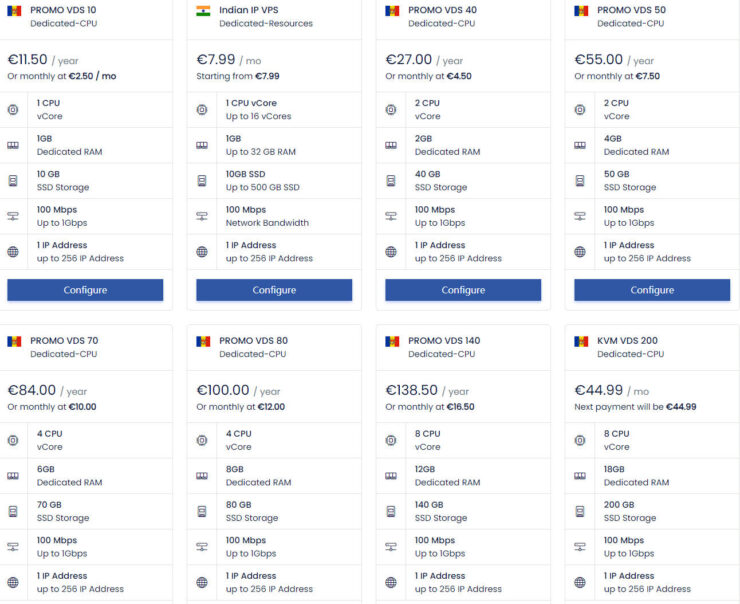Click the RAM icon in PROMO VDS 50 card
The height and width of the screenshot is (604, 740).
(580, 145)
